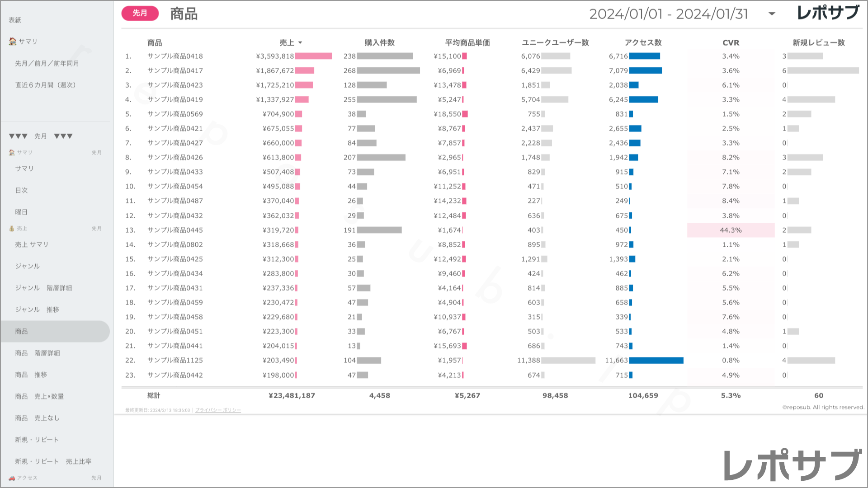Click the product name サンプル商品1125
Screen dimensions: 868x488
(175, 360)
